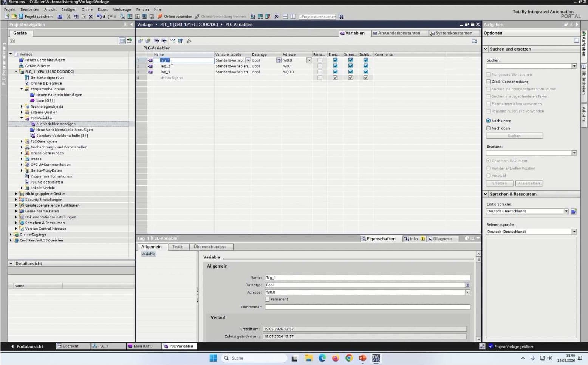Viewport: 588px width, 365px height.
Task: Click the Portalansicht button
Action: (x=27, y=346)
